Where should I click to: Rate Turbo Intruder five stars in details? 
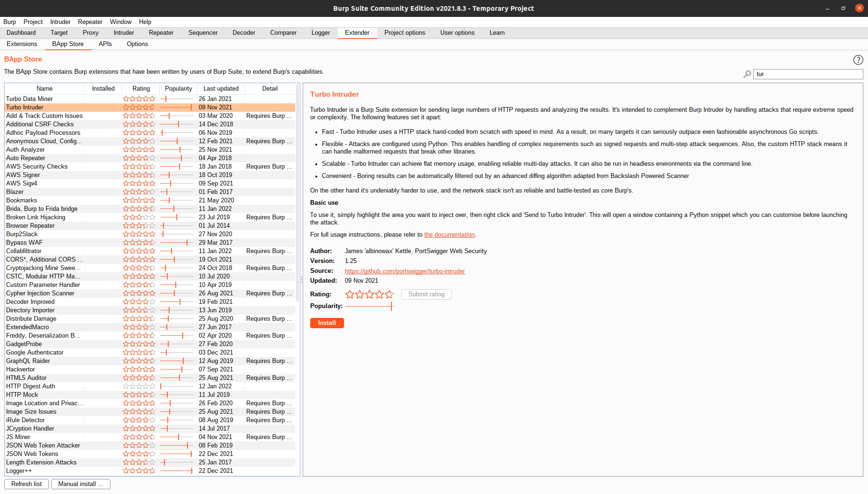pyautogui.click(x=389, y=294)
